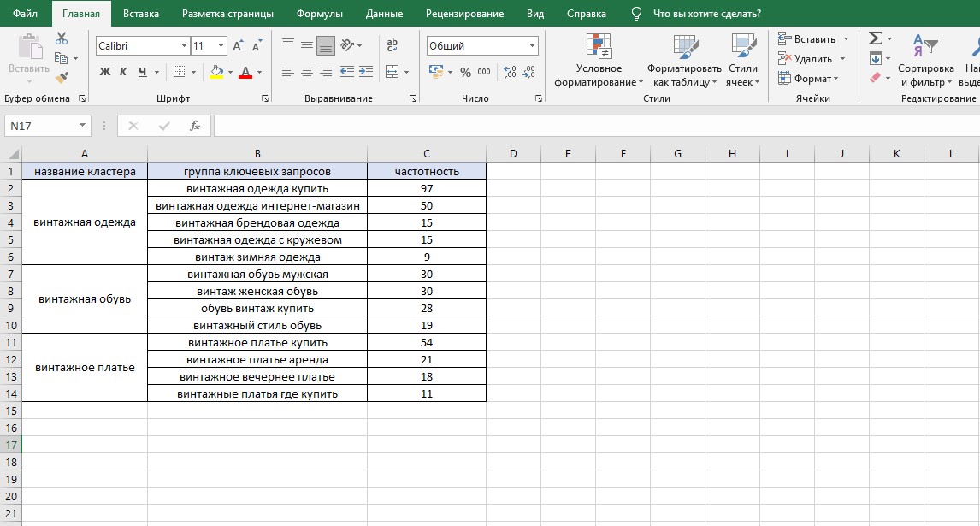Align cell text right

pos(326,72)
